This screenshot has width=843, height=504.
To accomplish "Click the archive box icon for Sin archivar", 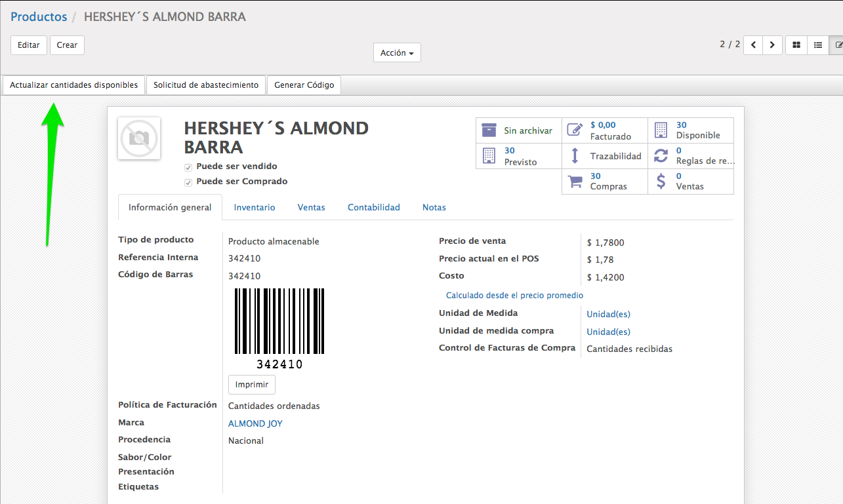I will point(489,130).
